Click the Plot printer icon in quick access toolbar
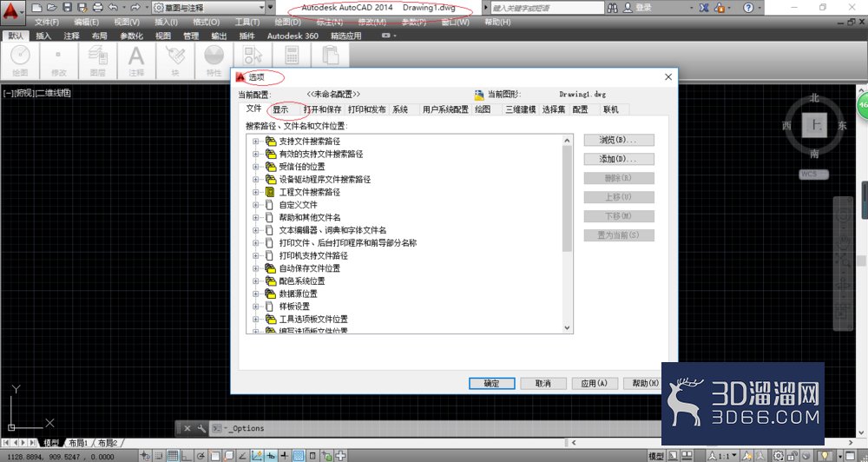 98,8
